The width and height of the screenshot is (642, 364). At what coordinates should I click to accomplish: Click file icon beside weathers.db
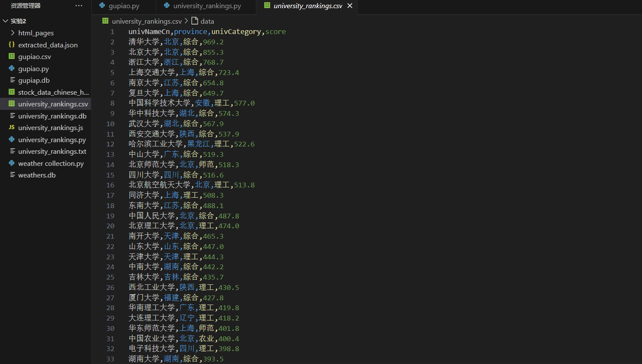click(12, 175)
